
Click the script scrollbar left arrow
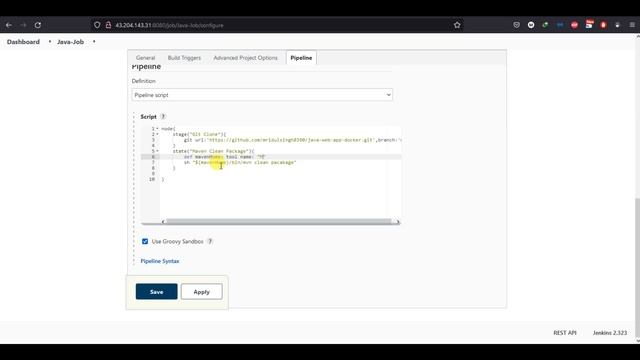pos(163,222)
